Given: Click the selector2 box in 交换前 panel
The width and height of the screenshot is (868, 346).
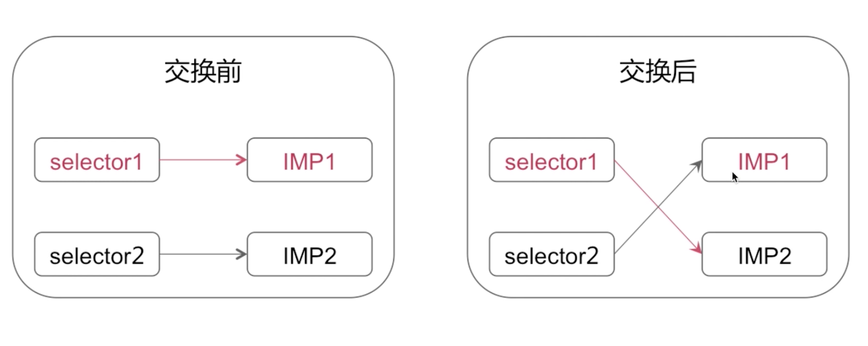Looking at the screenshot, I should (97, 254).
